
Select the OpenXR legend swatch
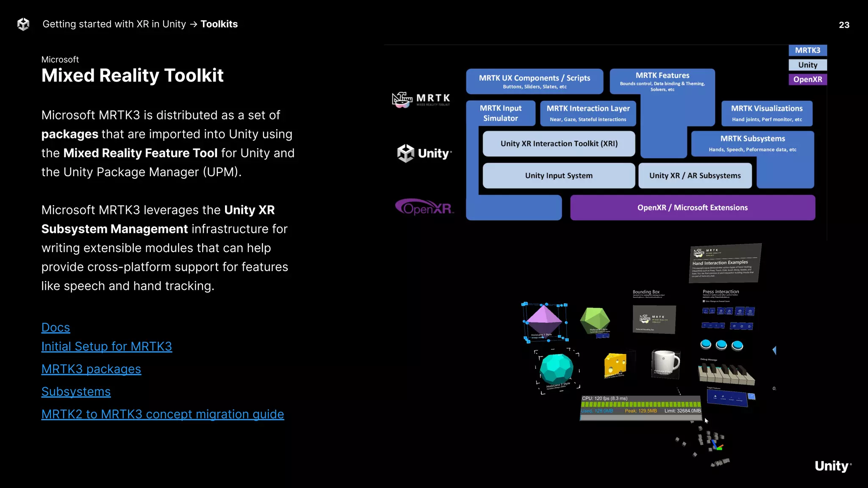[807, 79]
